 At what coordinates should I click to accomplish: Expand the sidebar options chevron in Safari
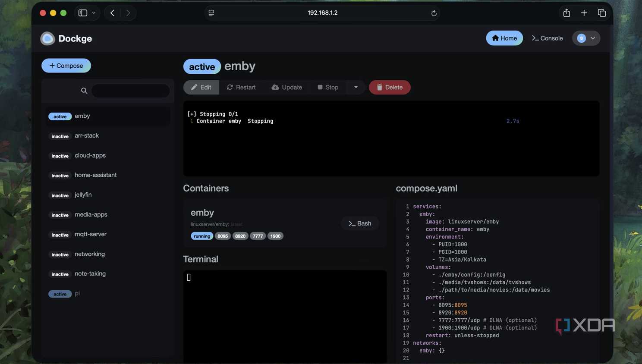pyautogui.click(x=94, y=13)
